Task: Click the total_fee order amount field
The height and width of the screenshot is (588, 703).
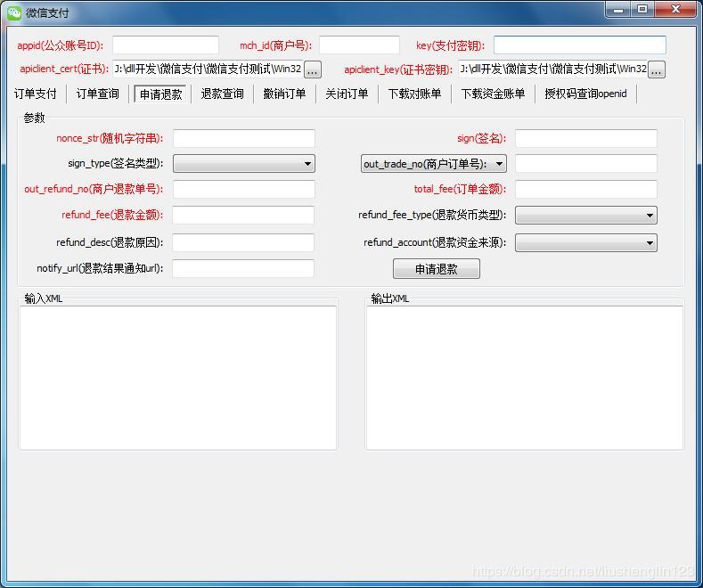Action: click(586, 189)
